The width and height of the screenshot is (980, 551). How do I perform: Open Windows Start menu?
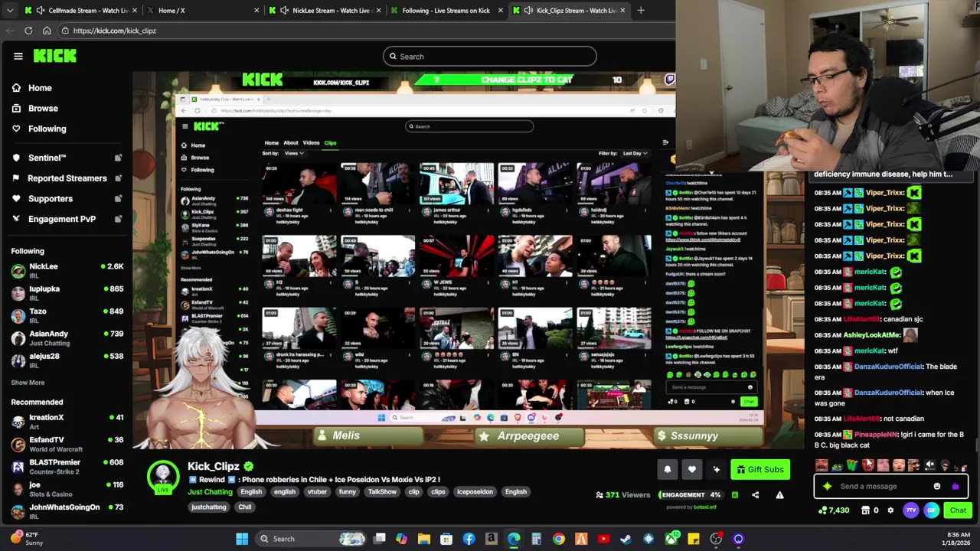242,539
